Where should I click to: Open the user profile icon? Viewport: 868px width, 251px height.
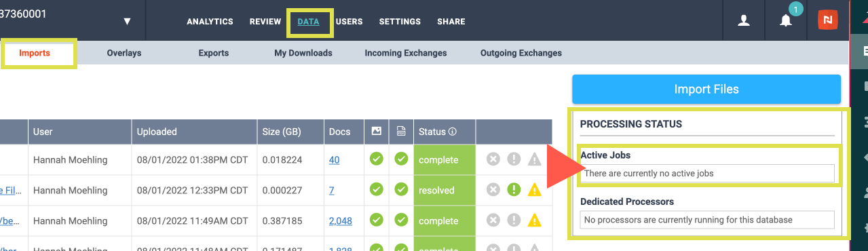click(x=744, y=21)
